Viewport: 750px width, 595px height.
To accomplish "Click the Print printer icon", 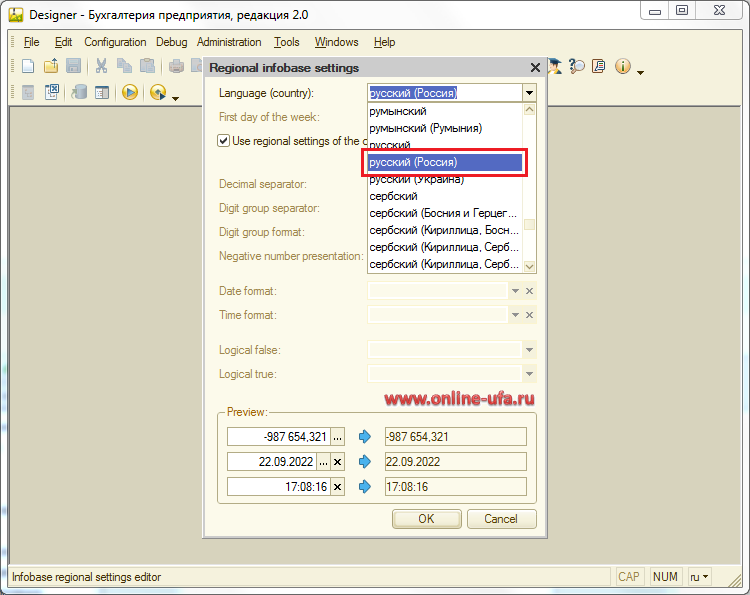I will point(176,66).
